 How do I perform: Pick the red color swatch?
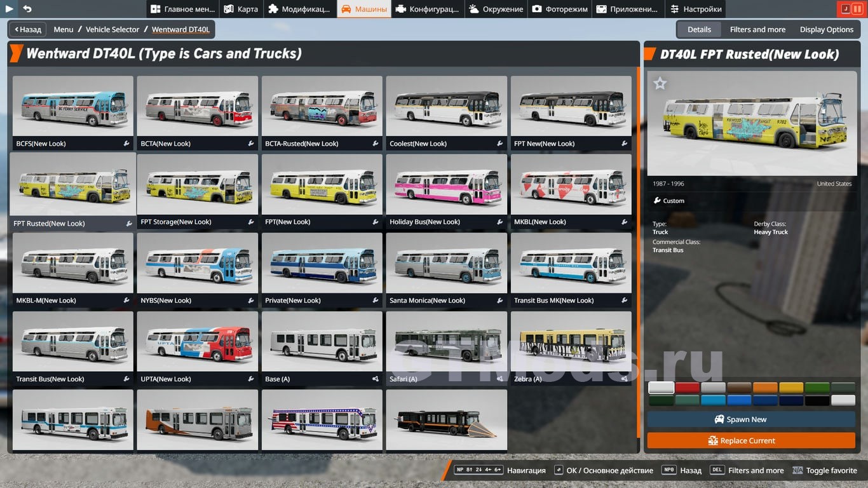click(x=687, y=387)
